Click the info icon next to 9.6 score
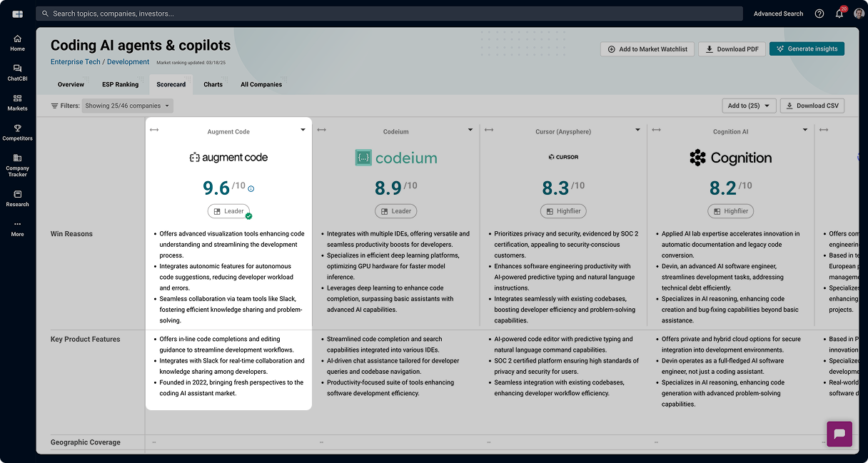The image size is (868, 463). [251, 189]
